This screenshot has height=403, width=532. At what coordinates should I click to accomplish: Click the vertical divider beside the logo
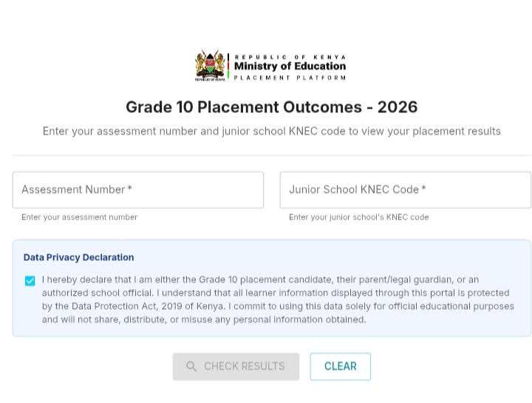(x=228, y=67)
